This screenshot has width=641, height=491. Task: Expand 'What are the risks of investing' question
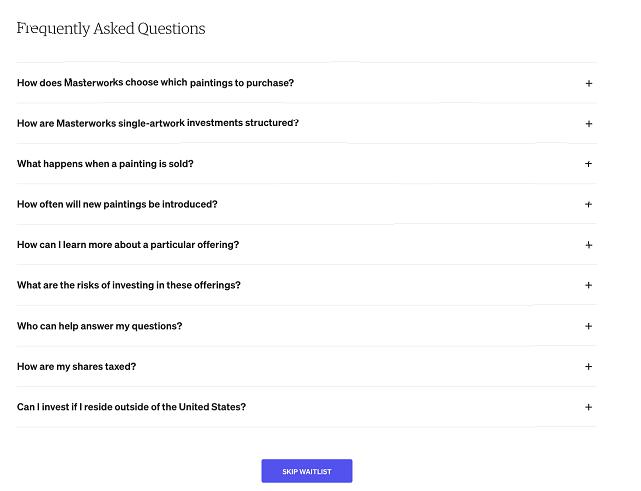(x=129, y=285)
